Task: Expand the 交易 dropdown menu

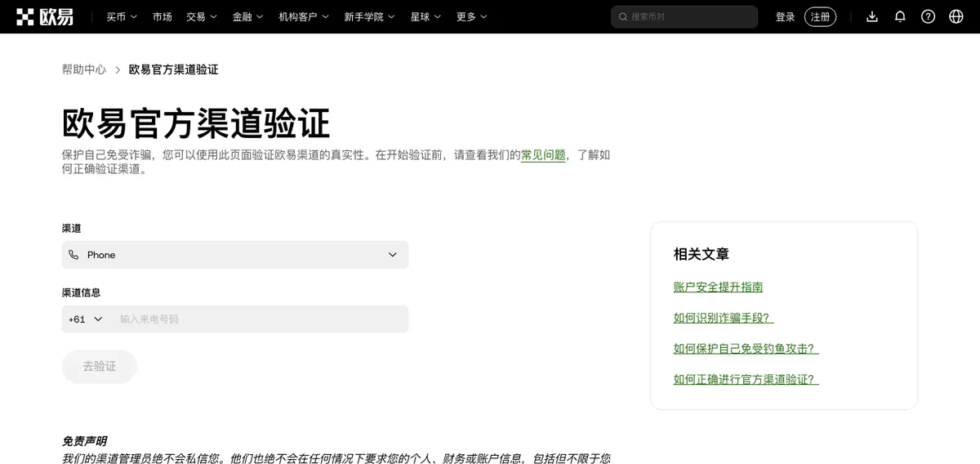Action: (x=202, y=16)
